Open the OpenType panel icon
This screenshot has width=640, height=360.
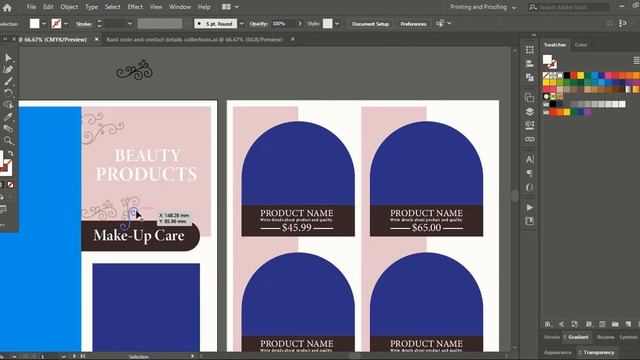(529, 187)
